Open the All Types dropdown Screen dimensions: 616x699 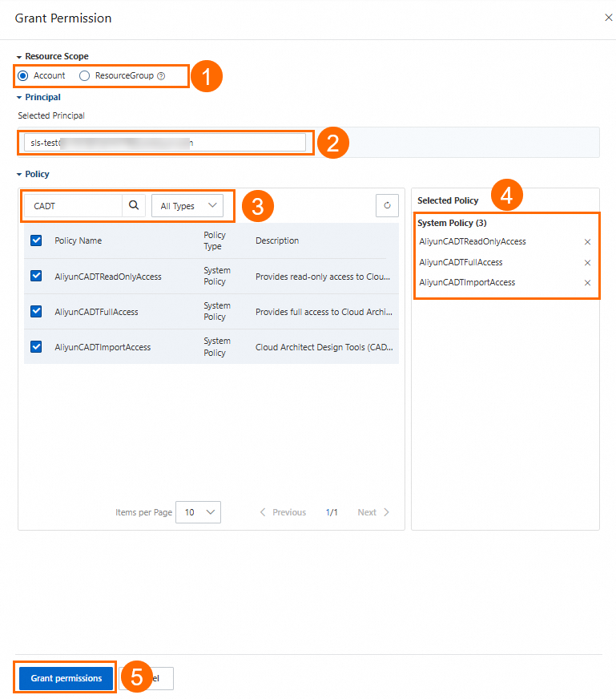[187, 206]
